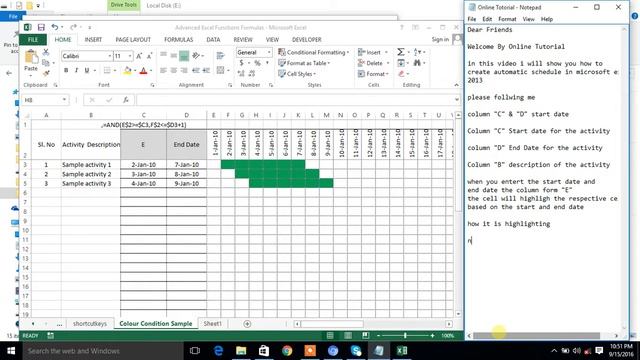Screen dimensions: 640x360
Task: Click the Orientation text angle icon
Action: (196, 55)
